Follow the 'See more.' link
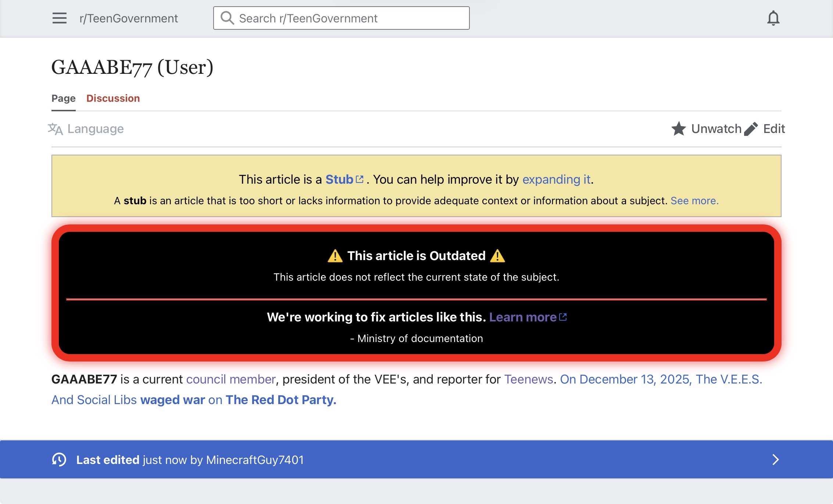This screenshot has height=504, width=833. click(694, 201)
